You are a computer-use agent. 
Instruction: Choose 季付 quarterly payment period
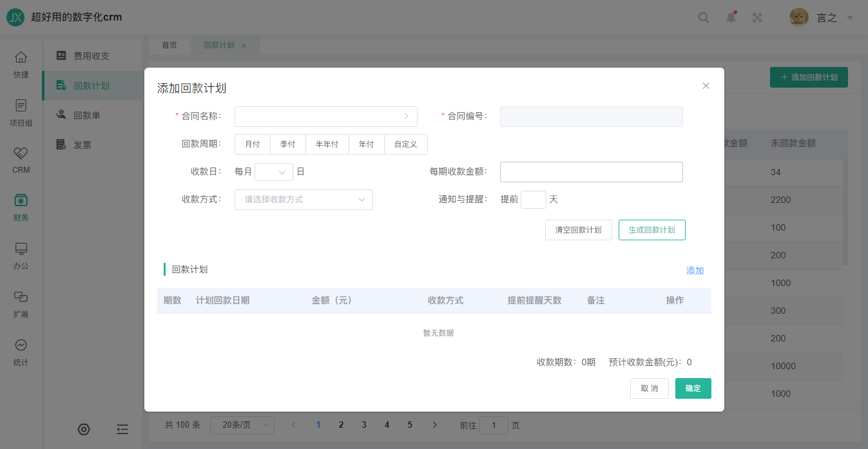click(x=287, y=144)
